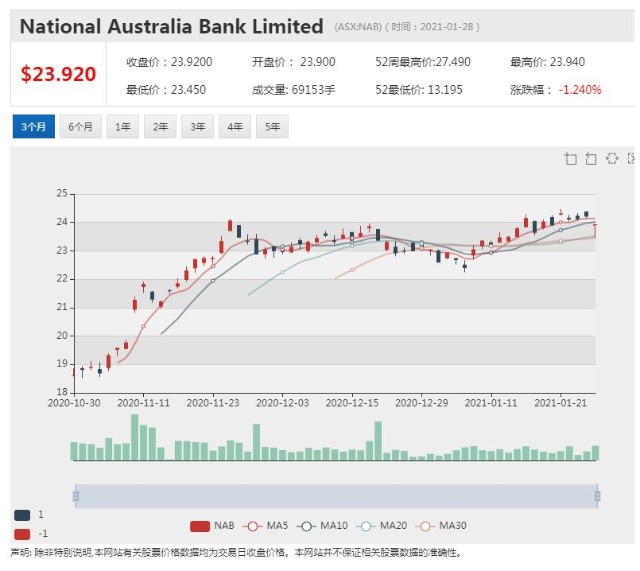The image size is (640, 571).
Task: Hide the MA10 moving average series
Action: tap(322, 526)
